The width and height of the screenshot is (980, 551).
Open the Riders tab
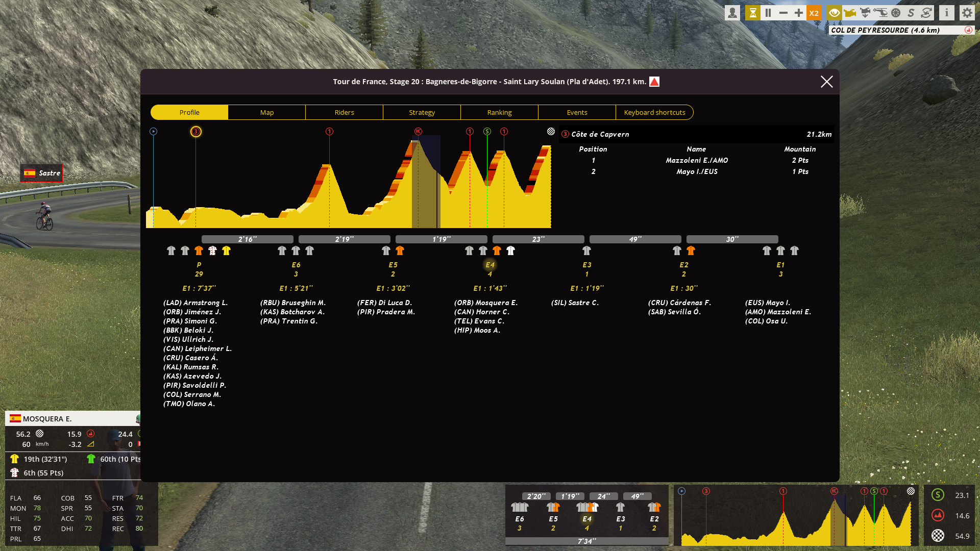[345, 112]
